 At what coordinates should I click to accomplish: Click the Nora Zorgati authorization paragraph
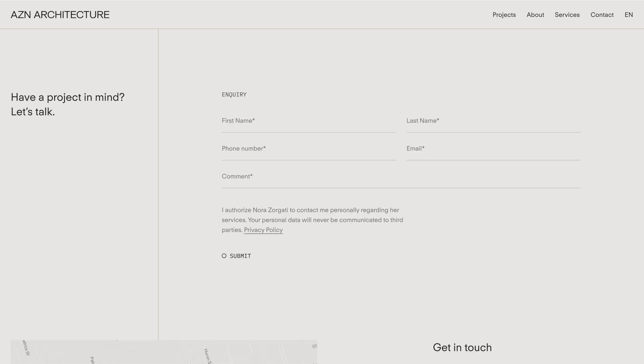pos(312,220)
